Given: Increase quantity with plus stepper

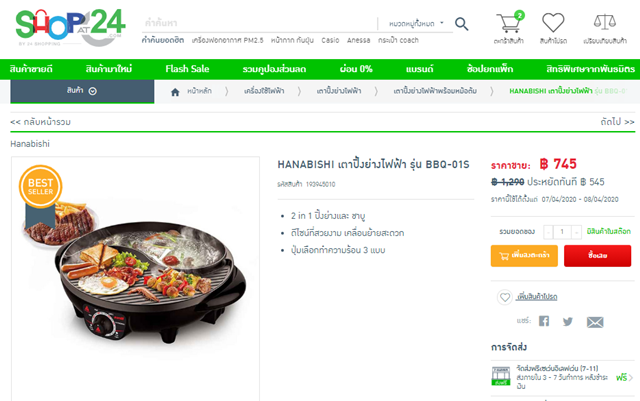Looking at the screenshot, I should pos(576,232).
